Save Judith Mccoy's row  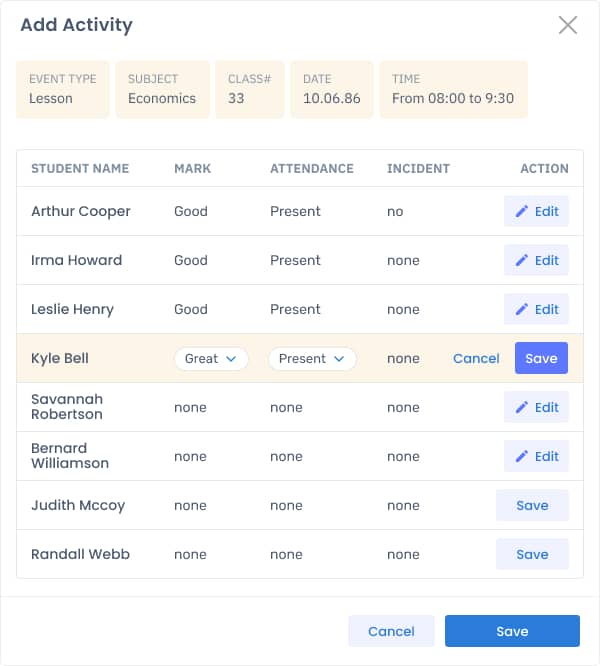pyautogui.click(x=532, y=505)
